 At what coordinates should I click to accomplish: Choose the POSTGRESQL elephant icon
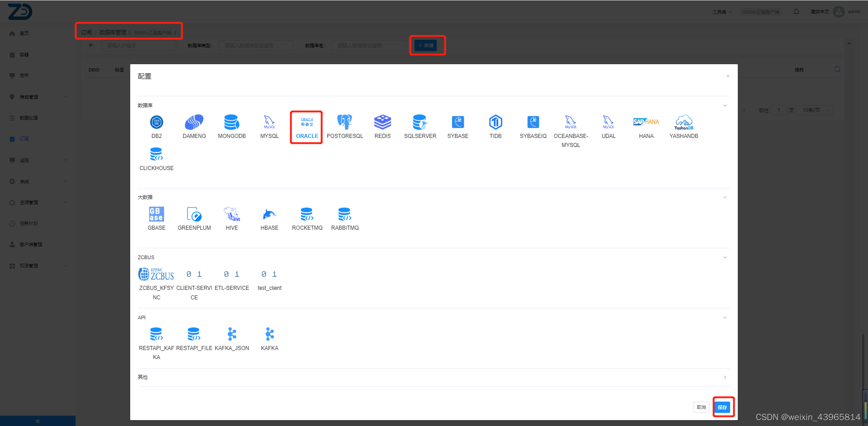click(344, 122)
